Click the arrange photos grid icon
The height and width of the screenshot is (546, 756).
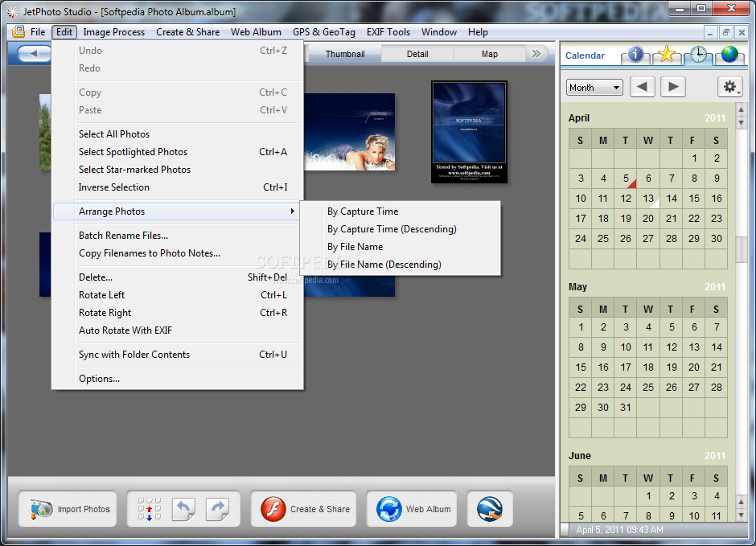149,509
